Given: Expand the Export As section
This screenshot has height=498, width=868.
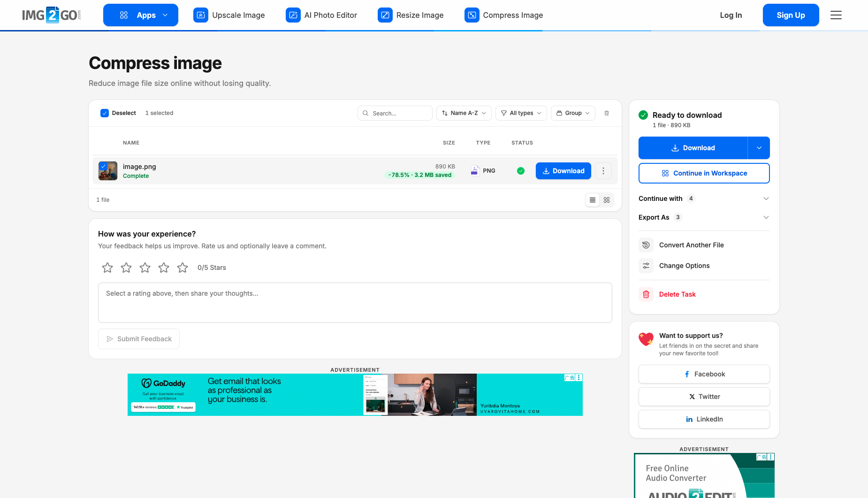Looking at the screenshot, I should click(x=704, y=217).
